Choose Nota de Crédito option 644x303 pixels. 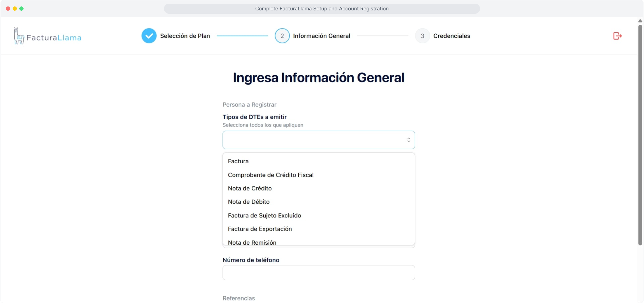tap(250, 189)
